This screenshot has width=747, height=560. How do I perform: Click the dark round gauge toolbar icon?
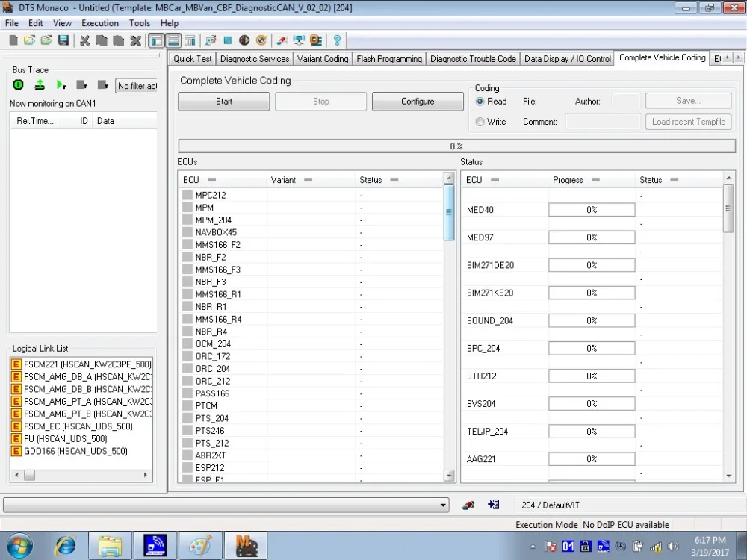click(244, 40)
